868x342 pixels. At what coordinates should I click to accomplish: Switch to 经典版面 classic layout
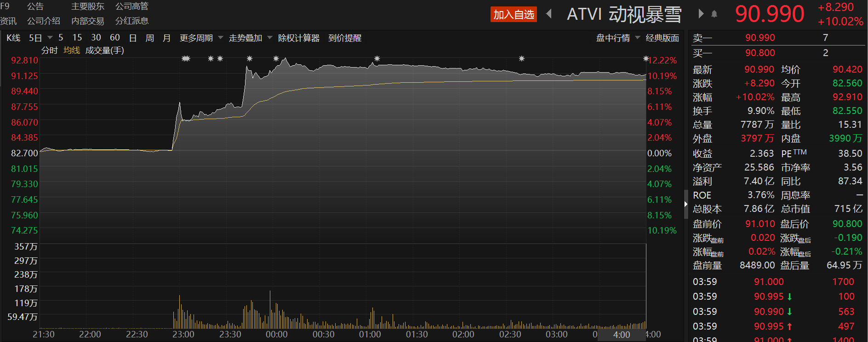(x=662, y=38)
